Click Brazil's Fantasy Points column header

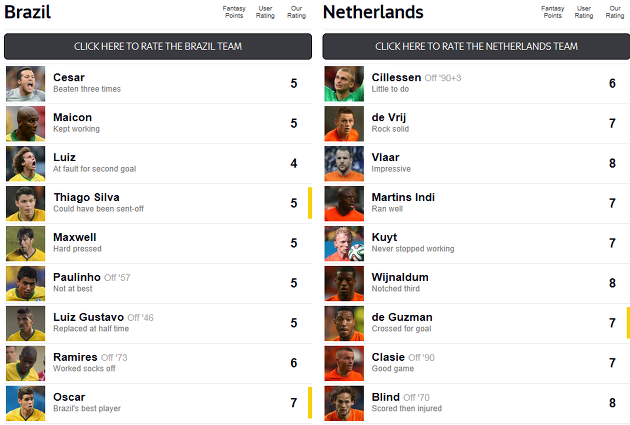point(234,12)
